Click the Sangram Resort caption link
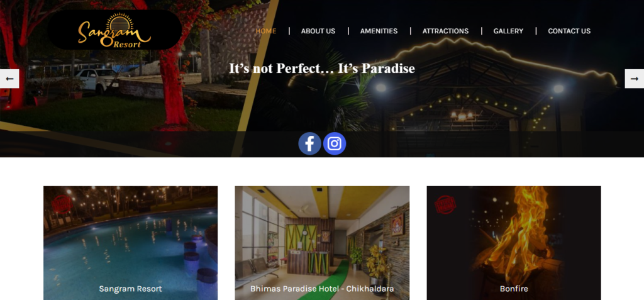644x300 pixels. tap(130, 289)
